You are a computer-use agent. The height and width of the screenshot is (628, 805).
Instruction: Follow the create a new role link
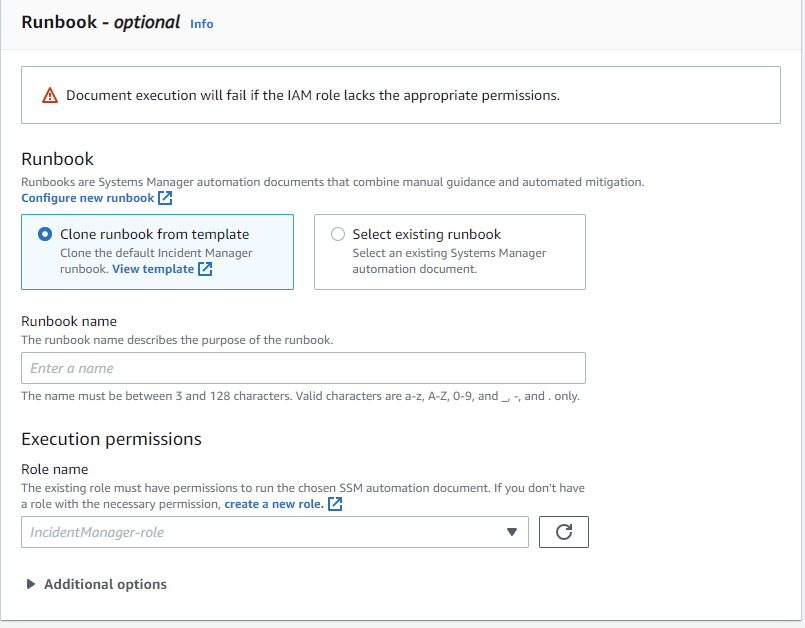point(274,504)
